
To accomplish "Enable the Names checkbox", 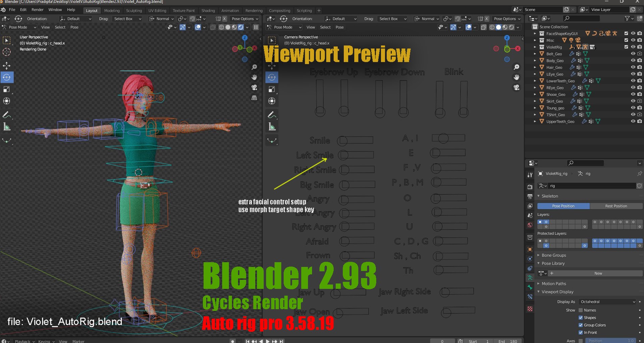I will [581, 310].
